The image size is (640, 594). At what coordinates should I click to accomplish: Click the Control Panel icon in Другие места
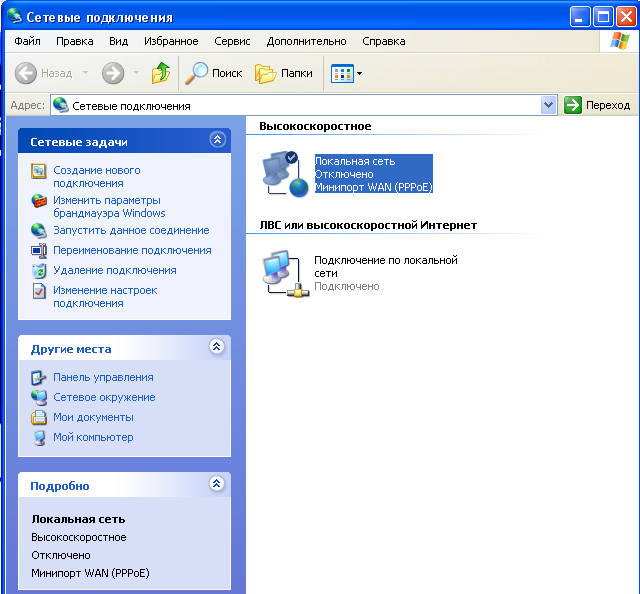point(39,378)
